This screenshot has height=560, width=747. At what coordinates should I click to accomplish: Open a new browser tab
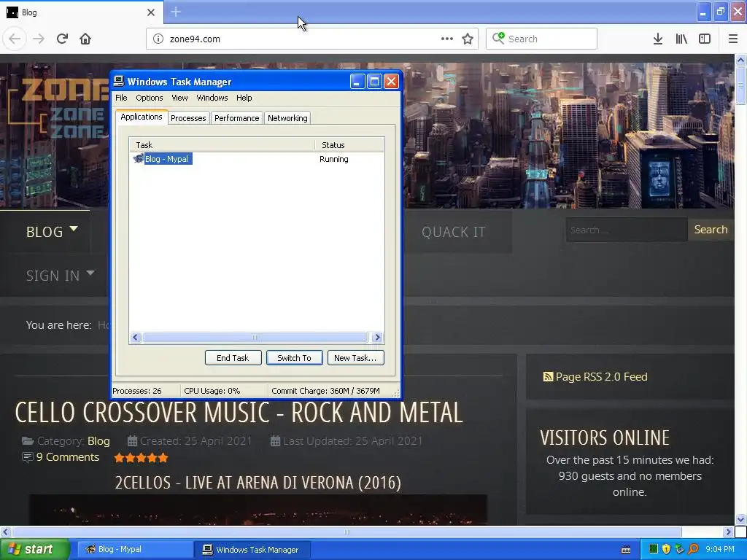point(176,12)
